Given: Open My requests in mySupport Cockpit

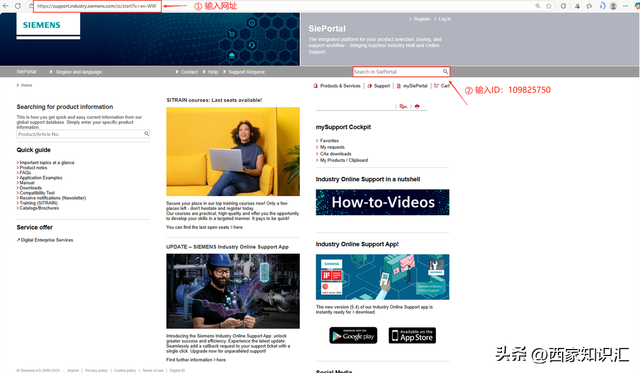Looking at the screenshot, I should click(x=331, y=147).
